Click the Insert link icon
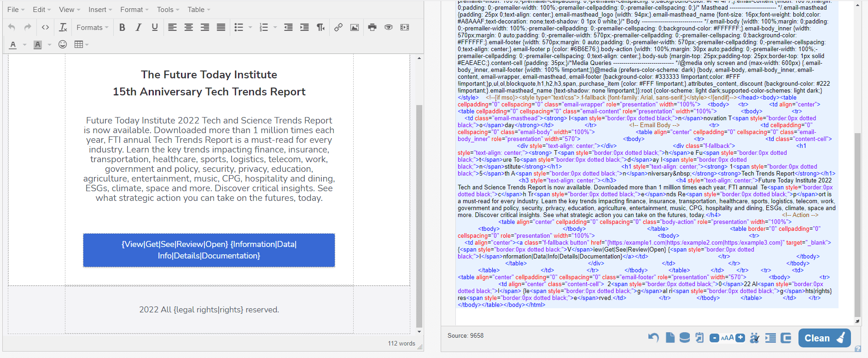This screenshot has width=868, height=358. (x=338, y=27)
